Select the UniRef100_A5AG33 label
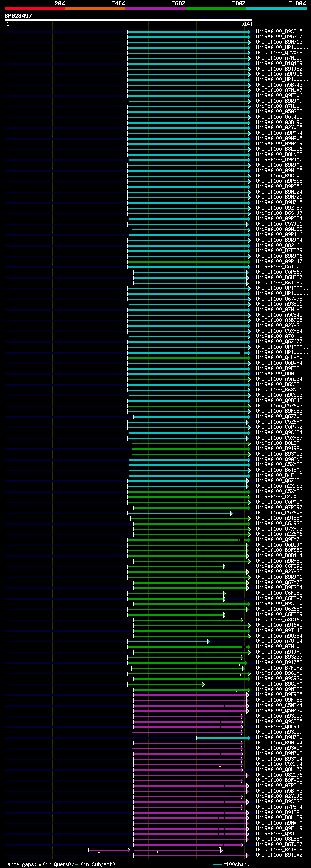This screenshot has width=311, height=868. click(279, 111)
